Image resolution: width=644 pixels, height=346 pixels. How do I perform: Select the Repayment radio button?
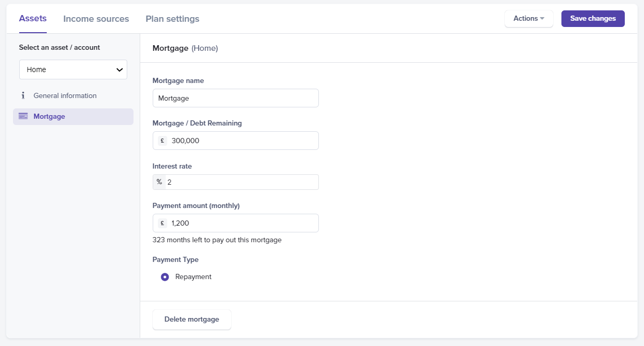point(165,277)
